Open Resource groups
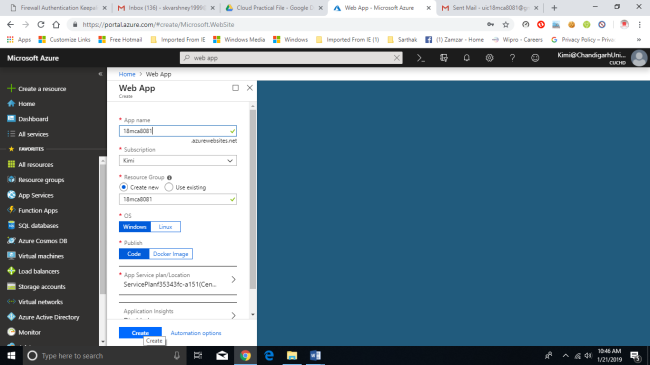The image size is (650, 365). [x=41, y=180]
